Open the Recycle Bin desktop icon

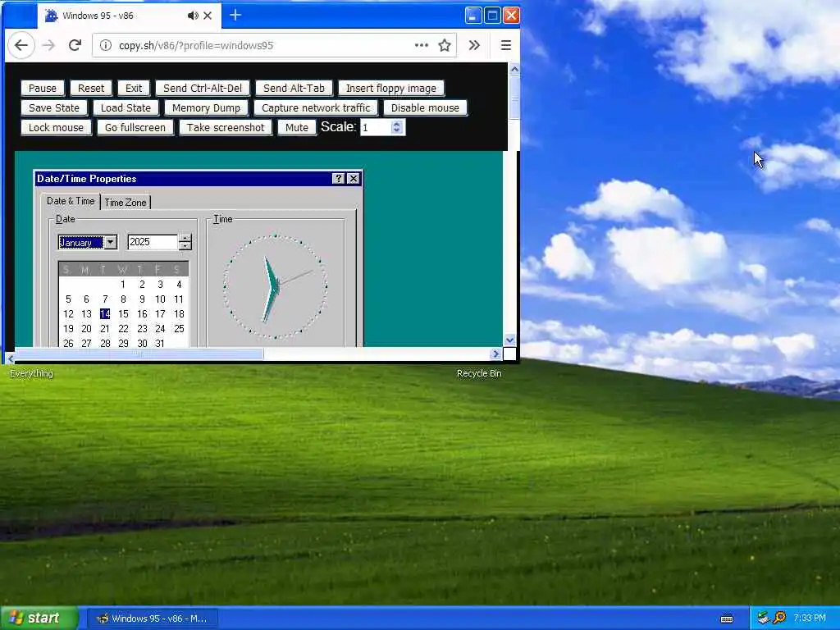coord(479,373)
